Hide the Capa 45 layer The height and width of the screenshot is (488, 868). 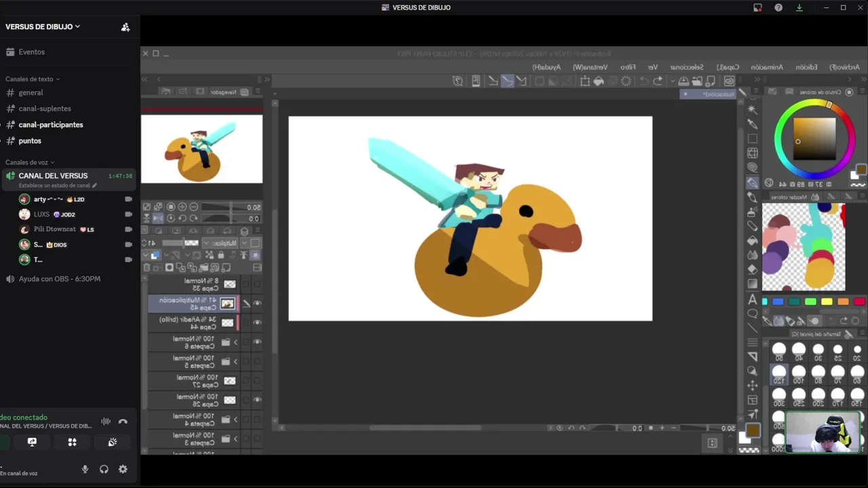[x=257, y=304]
